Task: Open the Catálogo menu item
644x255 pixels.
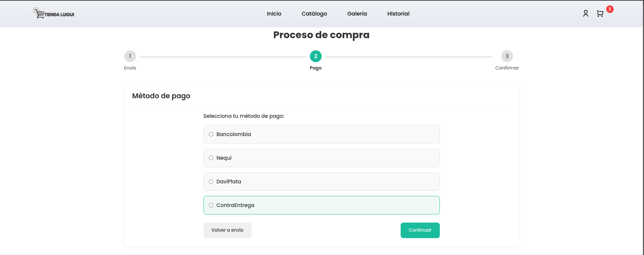Action: [x=314, y=14]
